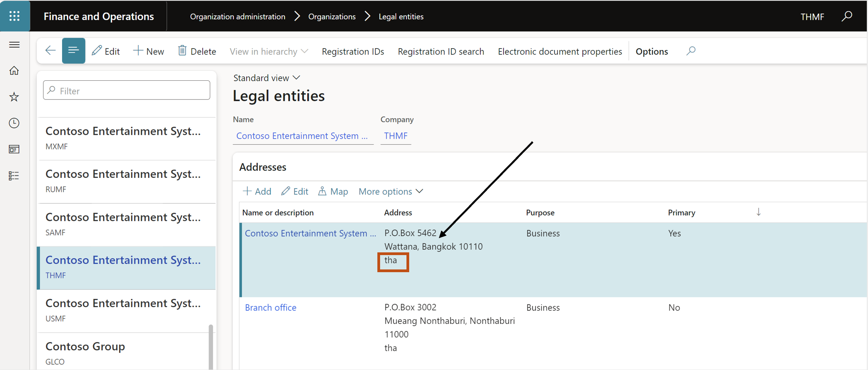Open Modules list icon in sidebar

(14, 176)
